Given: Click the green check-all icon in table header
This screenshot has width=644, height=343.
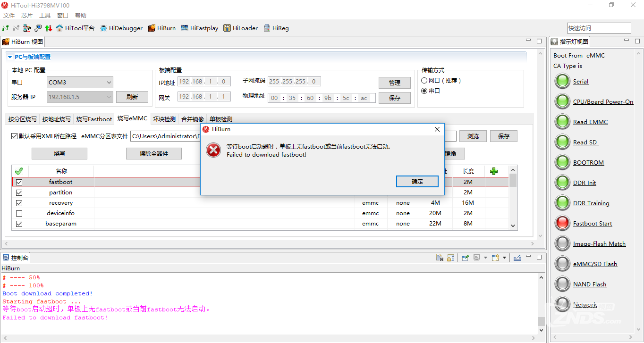Looking at the screenshot, I should pos(19,171).
